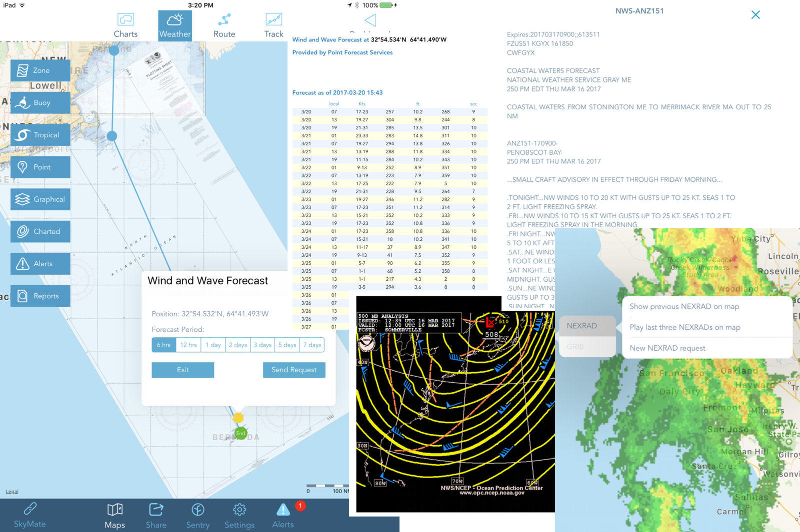
Task: Open Tropical weather option
Action: tap(40, 135)
